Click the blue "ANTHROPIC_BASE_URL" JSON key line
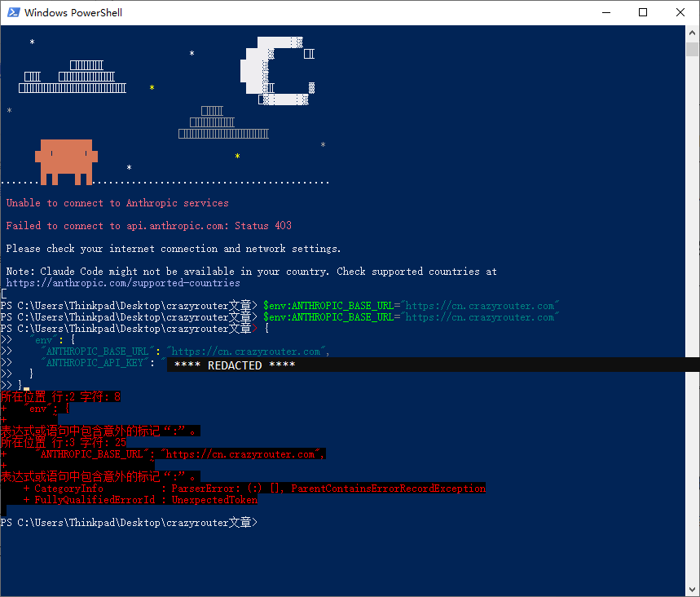The height and width of the screenshot is (597, 700). [x=185, y=352]
